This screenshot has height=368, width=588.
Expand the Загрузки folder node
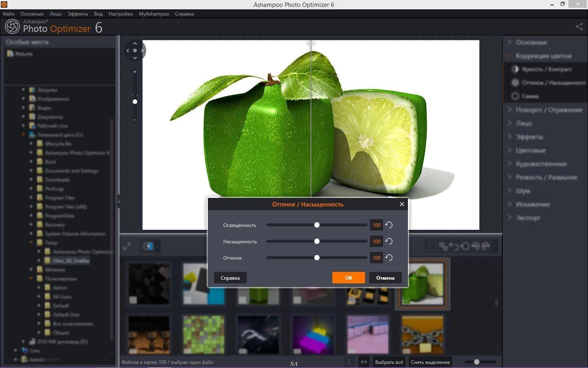pos(23,90)
